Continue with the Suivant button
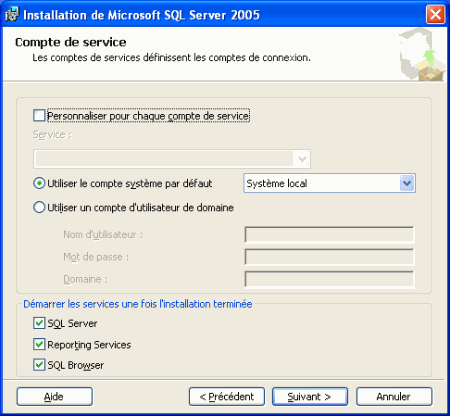450x416 pixels. click(310, 397)
